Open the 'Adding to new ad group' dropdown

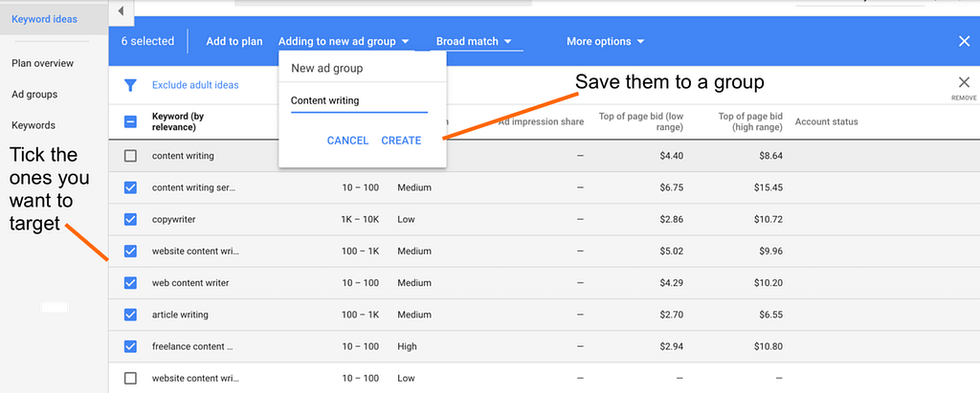click(344, 41)
